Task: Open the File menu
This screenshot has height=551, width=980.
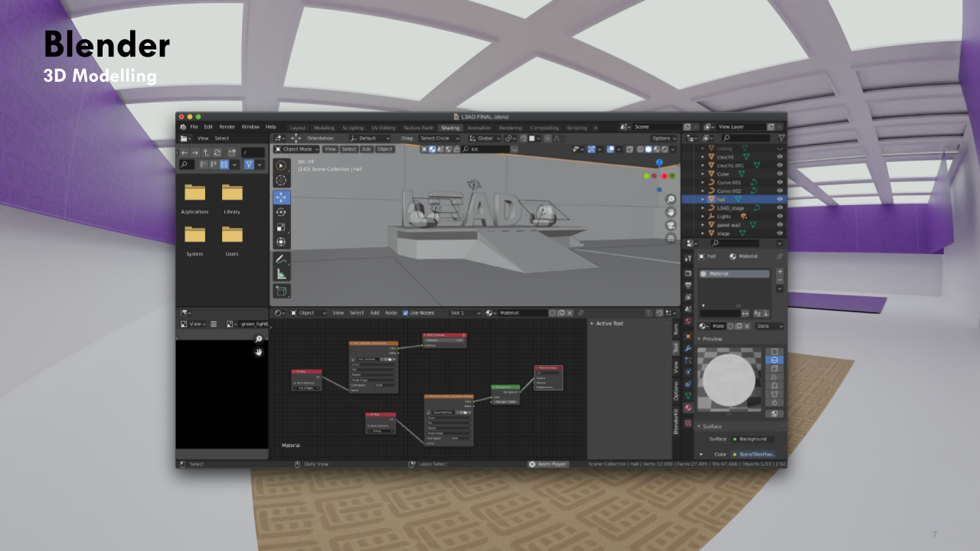Action: click(x=194, y=126)
